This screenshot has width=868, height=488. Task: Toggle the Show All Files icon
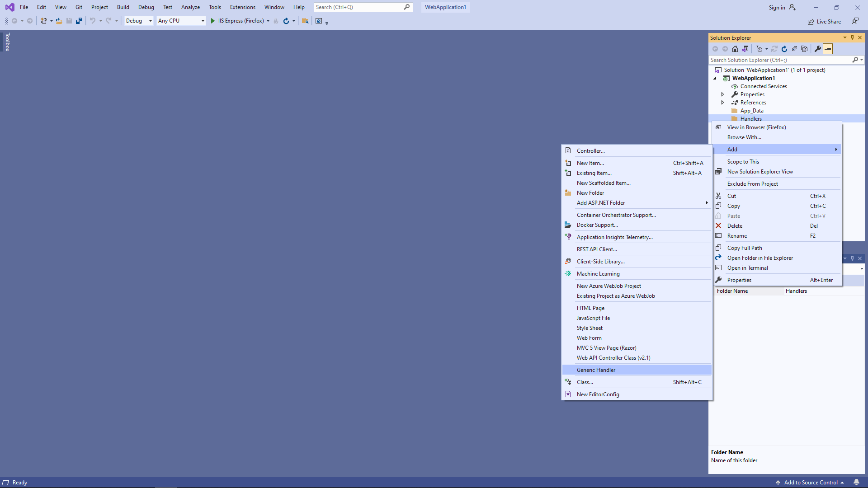click(x=804, y=49)
